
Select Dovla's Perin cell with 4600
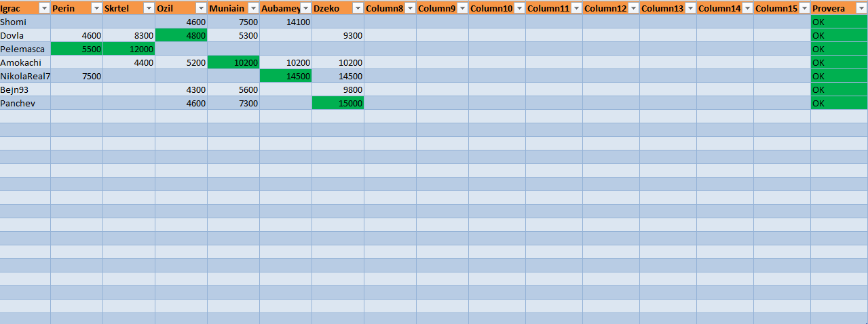[x=77, y=35]
